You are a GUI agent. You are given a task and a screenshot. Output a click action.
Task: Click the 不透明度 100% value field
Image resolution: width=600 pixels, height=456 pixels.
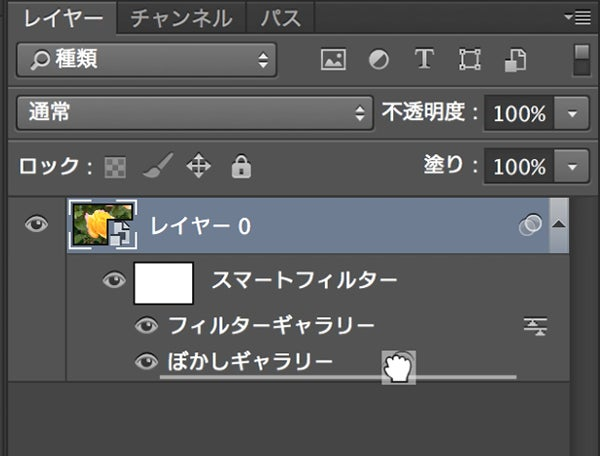tap(519, 114)
